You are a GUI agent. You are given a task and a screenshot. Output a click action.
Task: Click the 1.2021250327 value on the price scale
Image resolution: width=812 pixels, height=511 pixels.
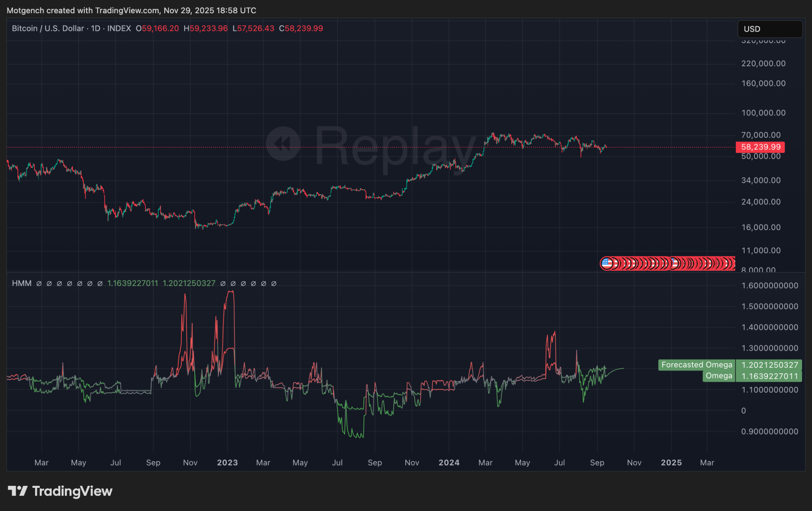coord(769,365)
